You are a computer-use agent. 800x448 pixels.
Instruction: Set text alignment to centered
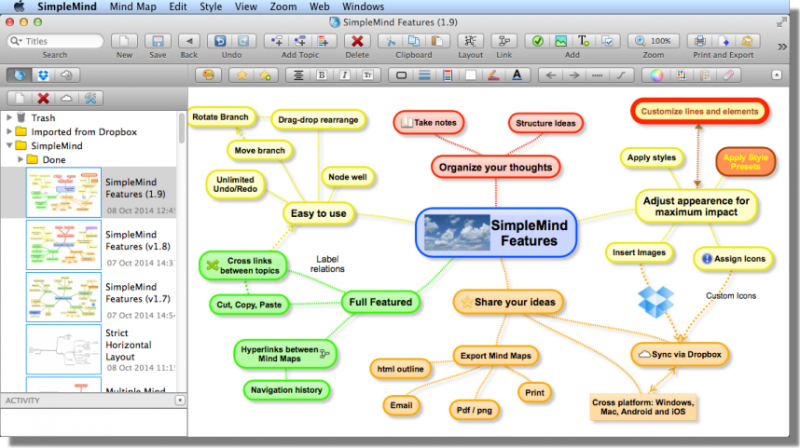[x=298, y=75]
